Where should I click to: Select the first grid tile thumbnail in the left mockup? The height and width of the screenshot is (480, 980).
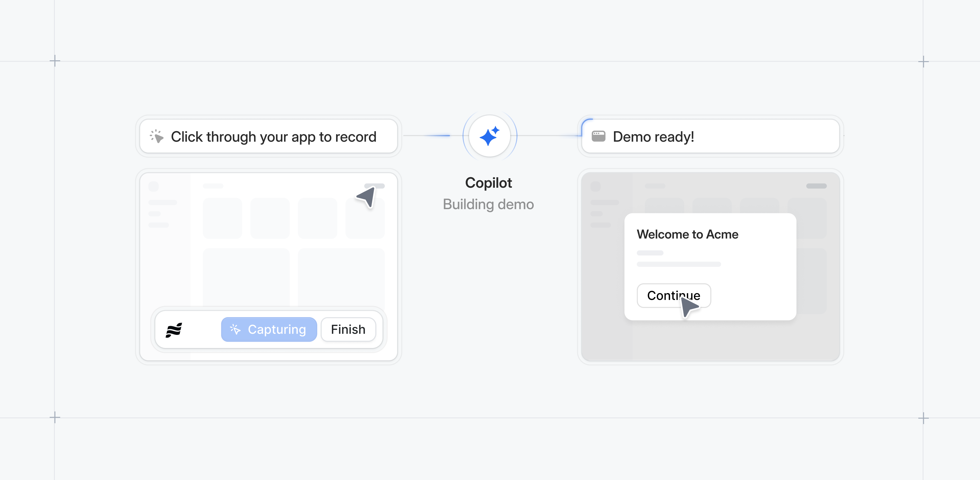point(222,218)
